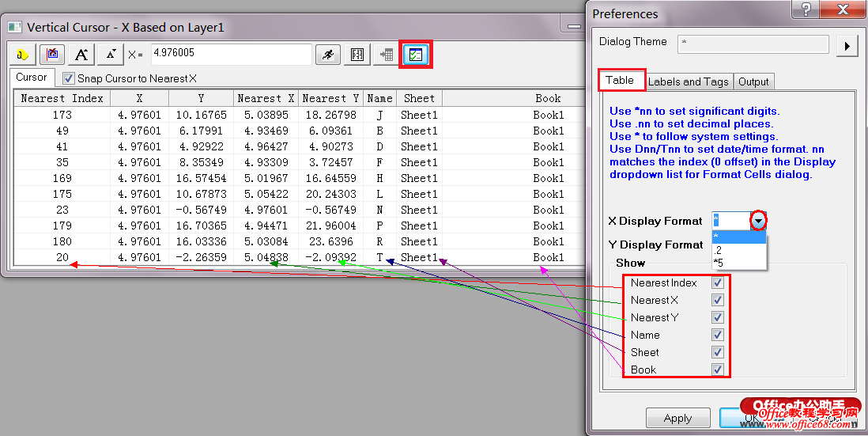Viewport: 868px width, 436px height.
Task: Select the Nearest X value 4.94471
Action: tap(266, 226)
